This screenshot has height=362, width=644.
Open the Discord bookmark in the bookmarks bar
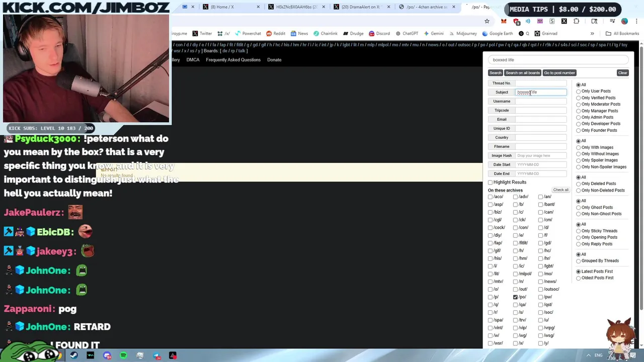(379, 34)
